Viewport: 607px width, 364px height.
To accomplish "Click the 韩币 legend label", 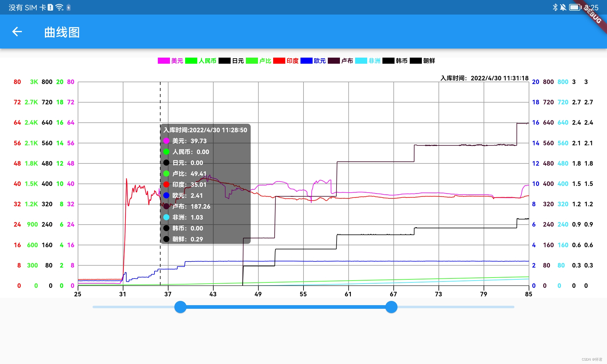I will tap(402, 61).
